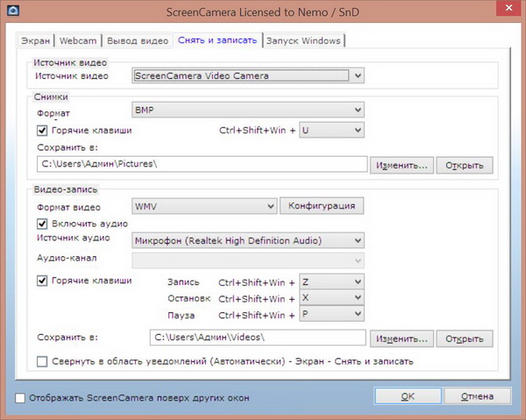Open the Webcam tab
The width and height of the screenshot is (526, 420).
[x=79, y=41]
